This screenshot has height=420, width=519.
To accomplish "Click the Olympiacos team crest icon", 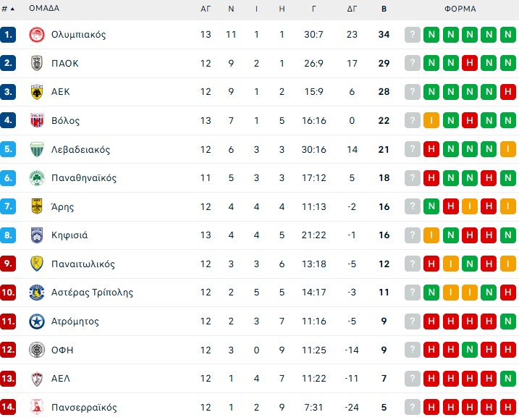I will coord(37,35).
